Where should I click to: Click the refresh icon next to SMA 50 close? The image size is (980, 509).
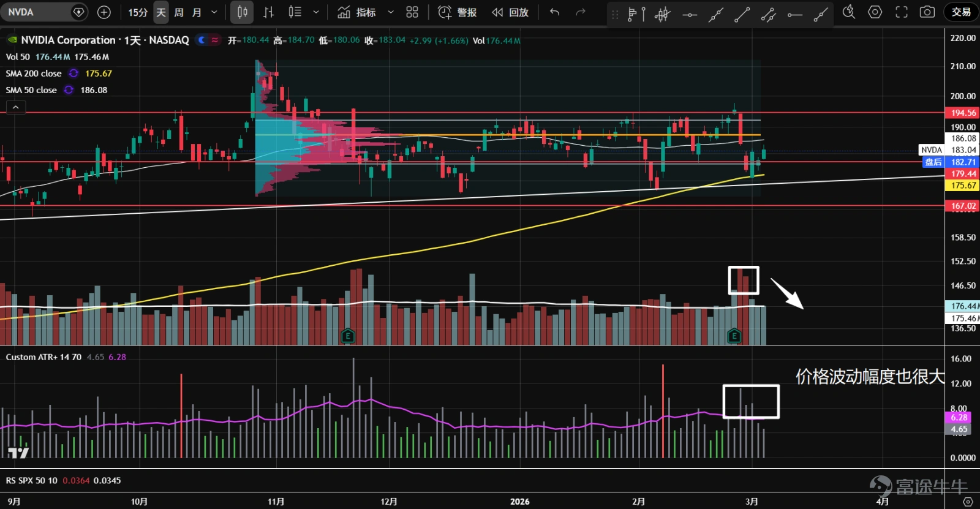pyautogui.click(x=69, y=90)
